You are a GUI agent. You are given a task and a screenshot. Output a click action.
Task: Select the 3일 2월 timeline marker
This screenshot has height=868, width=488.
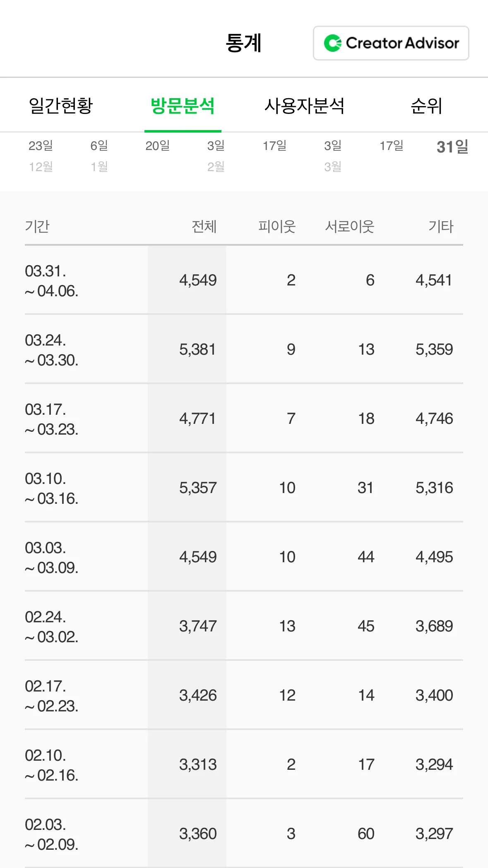click(x=216, y=156)
